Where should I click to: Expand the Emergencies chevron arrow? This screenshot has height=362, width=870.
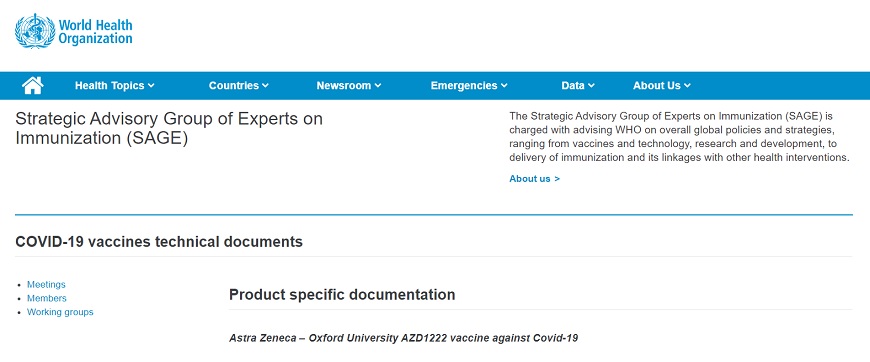pyautogui.click(x=504, y=86)
